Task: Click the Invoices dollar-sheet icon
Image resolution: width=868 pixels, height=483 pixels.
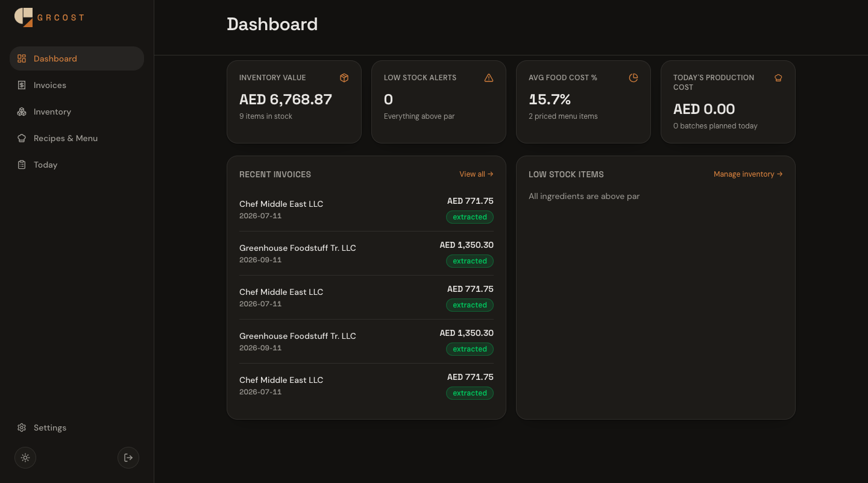Action: 22,85
